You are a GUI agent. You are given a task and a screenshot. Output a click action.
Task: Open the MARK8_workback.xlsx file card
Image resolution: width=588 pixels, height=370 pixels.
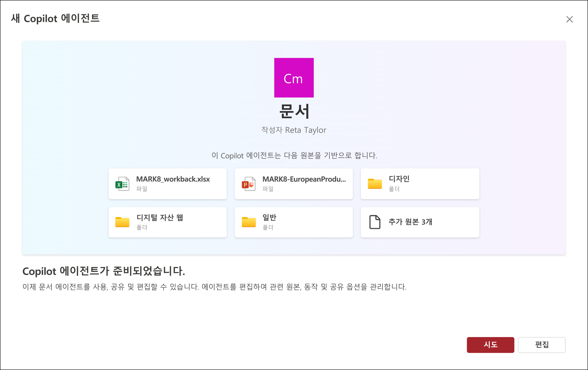pyautogui.click(x=168, y=184)
